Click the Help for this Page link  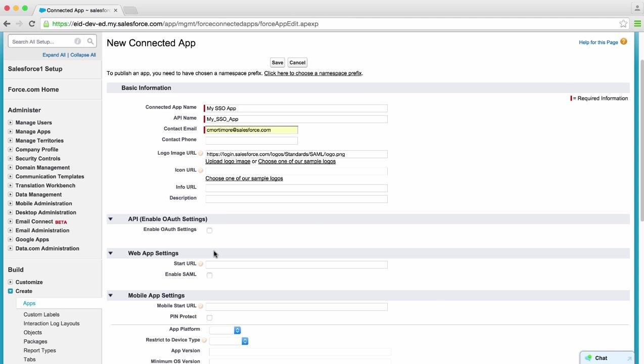click(x=599, y=42)
